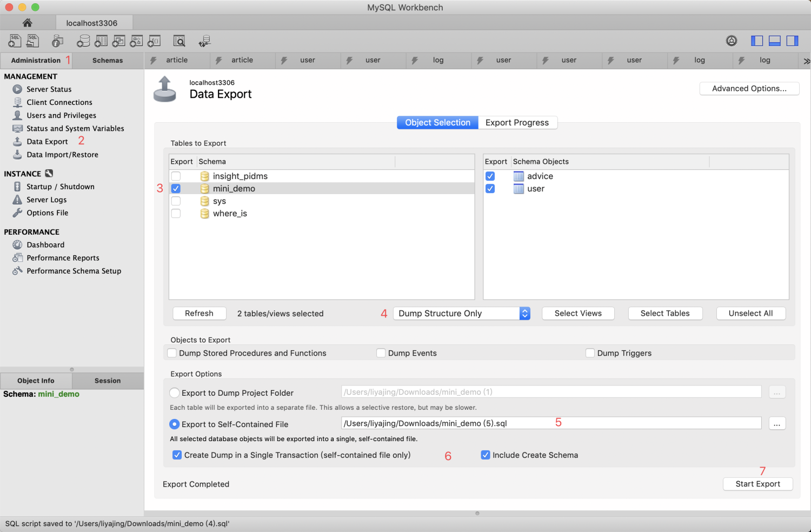Screen dimensions: 811x532
Task: Switch to the Export Progress tab
Action: click(517, 123)
